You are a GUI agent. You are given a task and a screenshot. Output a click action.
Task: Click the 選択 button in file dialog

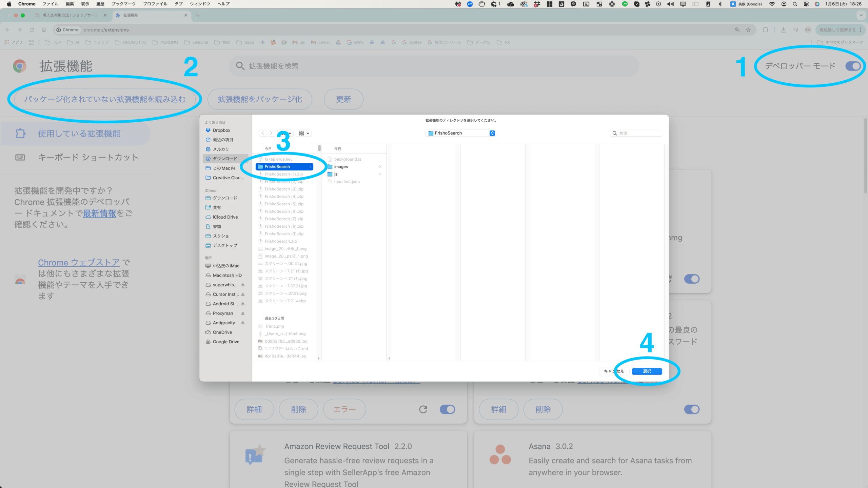pos(647,371)
